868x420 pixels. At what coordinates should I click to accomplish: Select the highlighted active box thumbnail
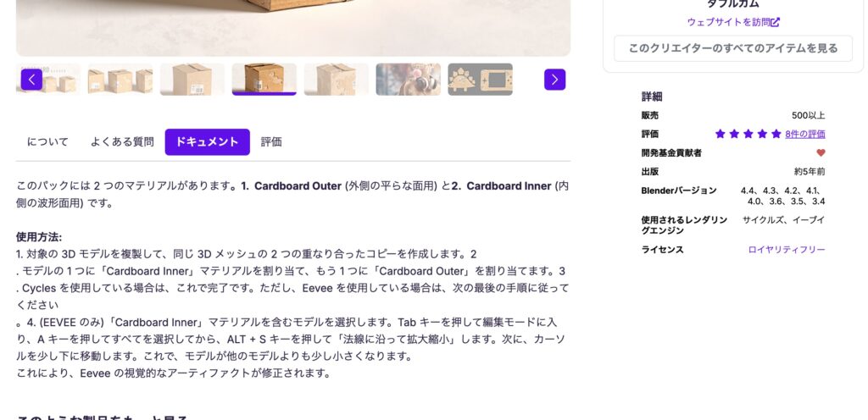(x=264, y=80)
